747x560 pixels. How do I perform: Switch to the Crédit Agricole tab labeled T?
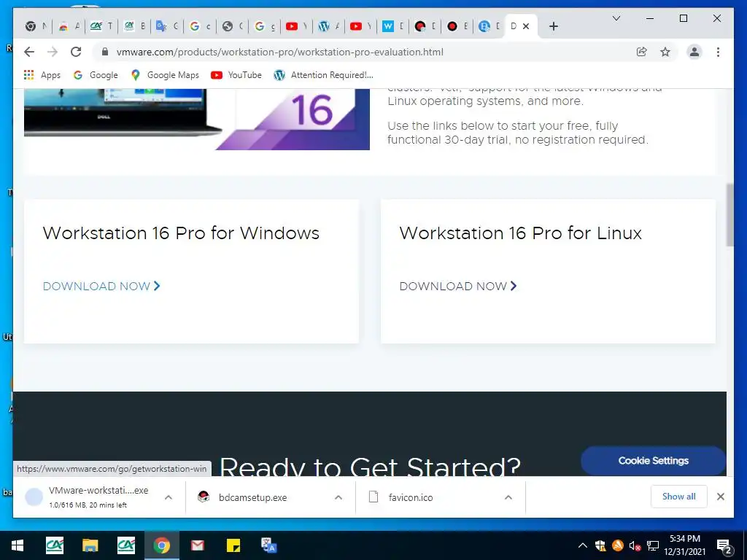tap(101, 27)
